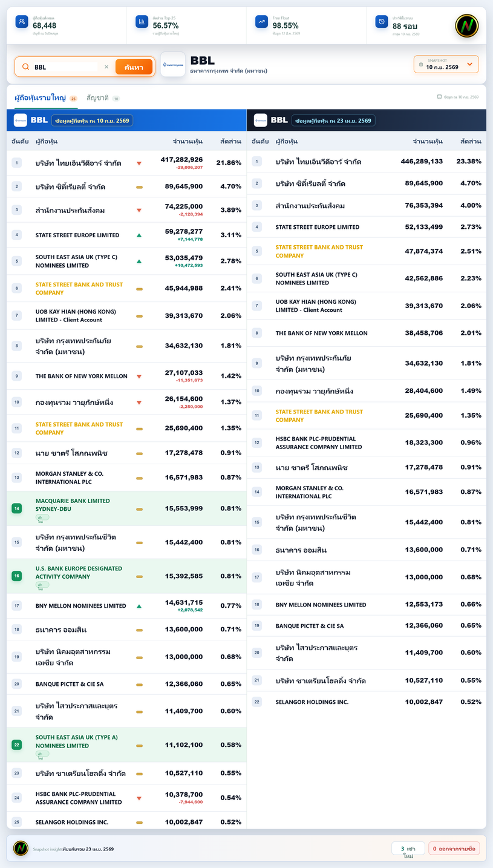The height and width of the screenshot is (868, 493).
Task: Click the orange ค้นหา search button
Action: point(134,67)
